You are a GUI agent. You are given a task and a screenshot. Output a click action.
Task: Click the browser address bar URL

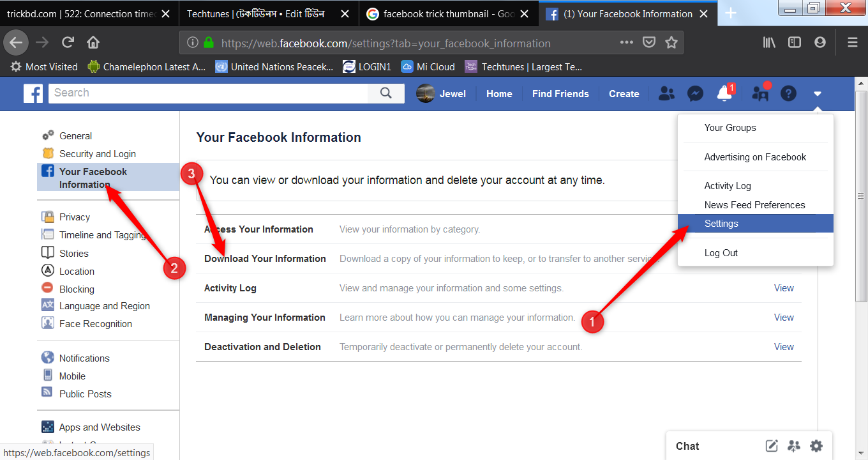pos(385,43)
